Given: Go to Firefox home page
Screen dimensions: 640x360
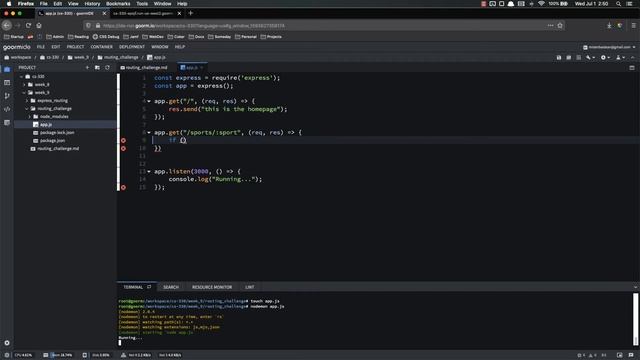Looking at the screenshot, I should pyautogui.click(x=39, y=25).
